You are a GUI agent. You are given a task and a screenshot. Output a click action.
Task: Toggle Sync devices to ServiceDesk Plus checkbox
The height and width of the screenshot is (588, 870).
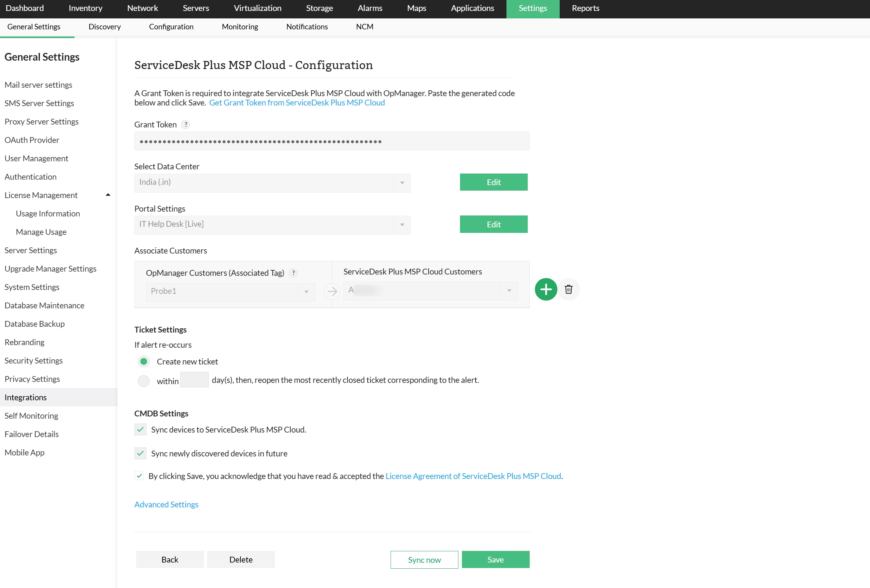(x=140, y=430)
